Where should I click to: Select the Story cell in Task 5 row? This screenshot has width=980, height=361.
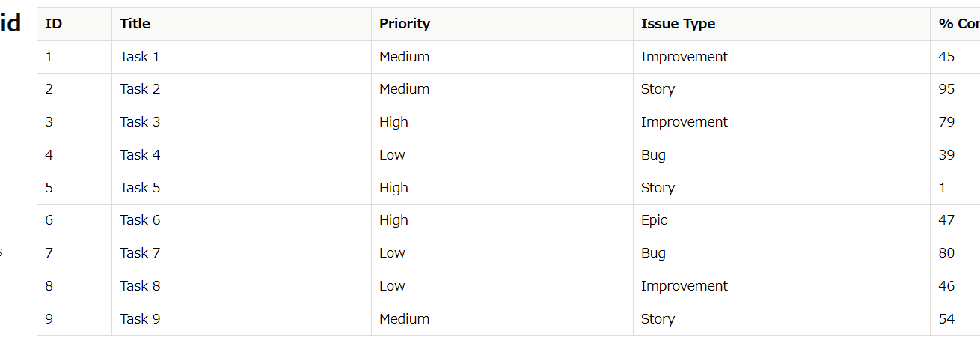658,188
